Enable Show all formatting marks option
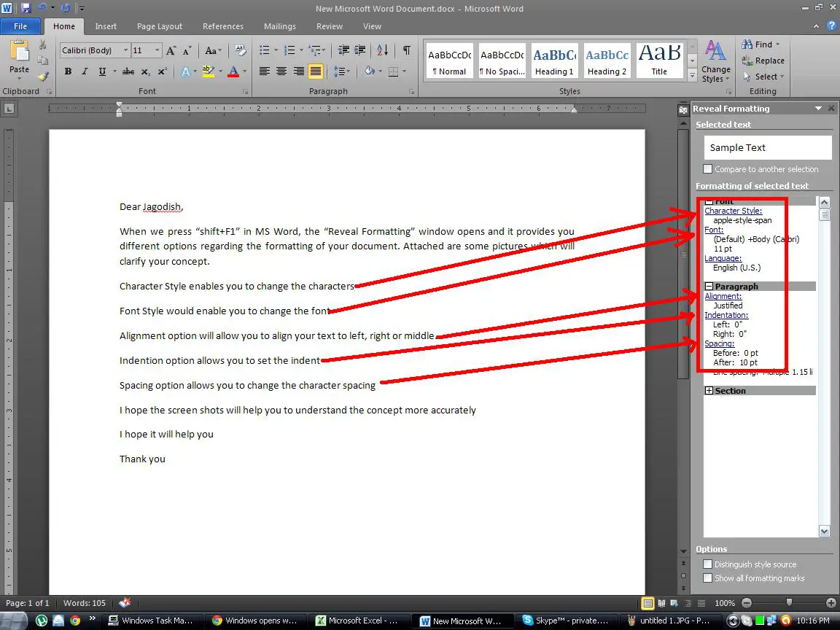Viewport: 840px width, 630px height. tap(708, 578)
